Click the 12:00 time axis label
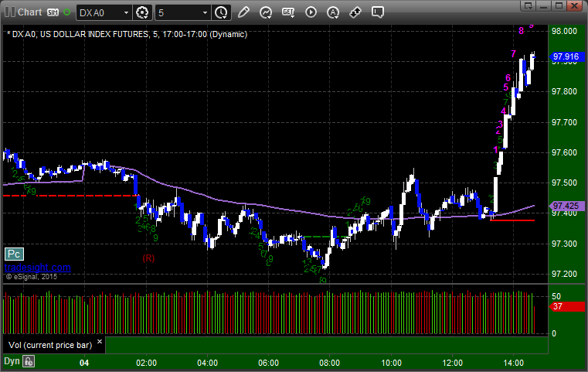This screenshot has height=372, width=588. click(452, 363)
